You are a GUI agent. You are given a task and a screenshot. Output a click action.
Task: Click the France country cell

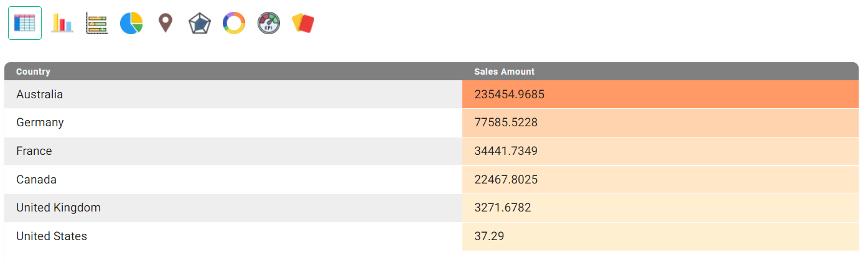tap(233, 151)
